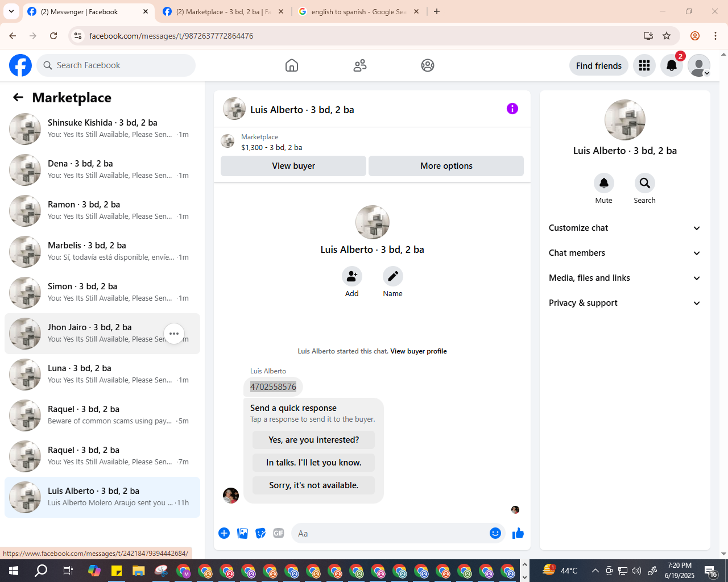Open a new browser tab
The width and height of the screenshot is (728, 582).
(437, 11)
